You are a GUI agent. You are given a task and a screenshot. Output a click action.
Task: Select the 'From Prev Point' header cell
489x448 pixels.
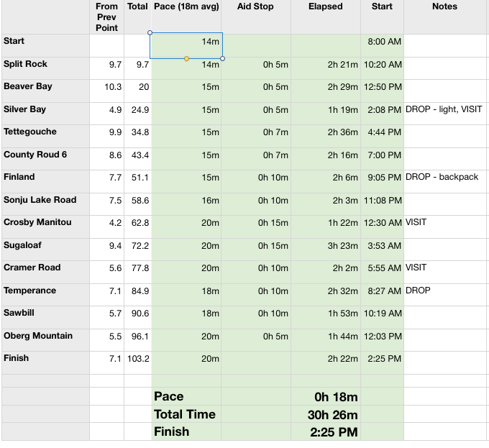coord(106,17)
